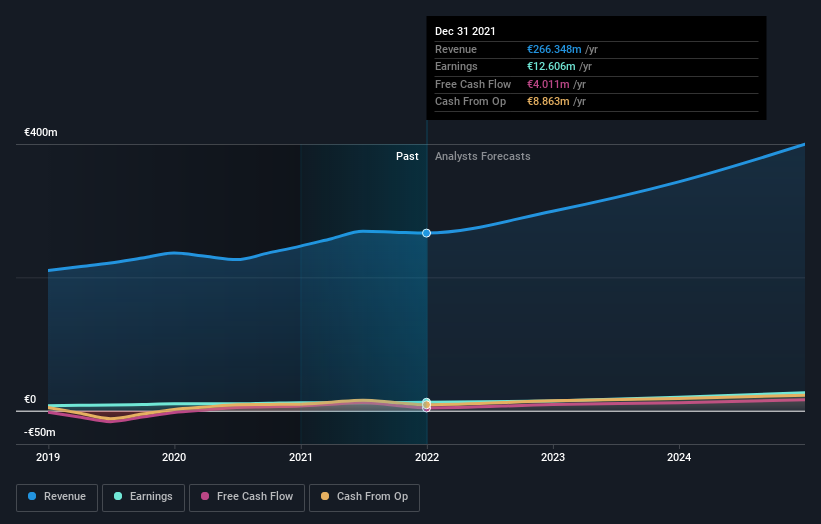Toggle the Earnings series legend button
The width and height of the screenshot is (821, 524).
pos(143,497)
